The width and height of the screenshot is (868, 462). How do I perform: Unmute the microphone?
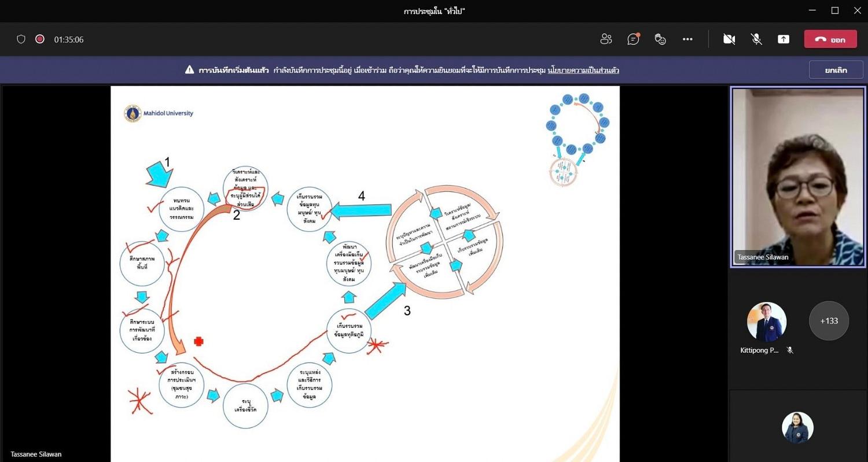coord(756,39)
